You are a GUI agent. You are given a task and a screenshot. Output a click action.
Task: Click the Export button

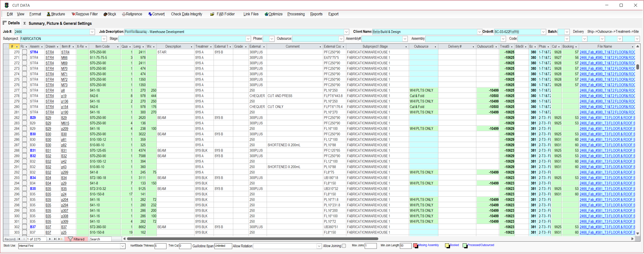coord(333,14)
